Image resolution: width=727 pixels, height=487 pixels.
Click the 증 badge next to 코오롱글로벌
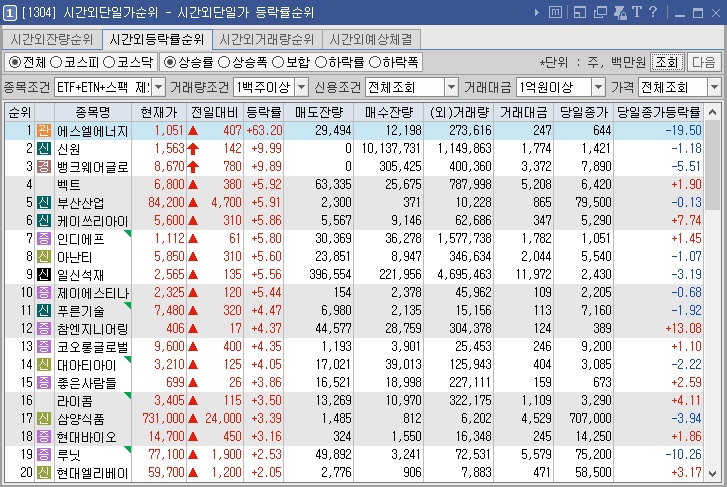pyautogui.click(x=44, y=346)
